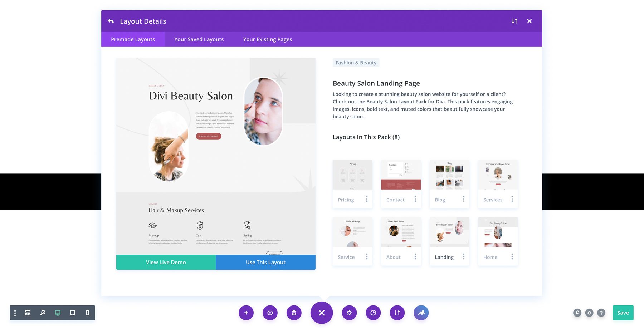
Task: Enable wireframe view mode
Action: click(28, 313)
